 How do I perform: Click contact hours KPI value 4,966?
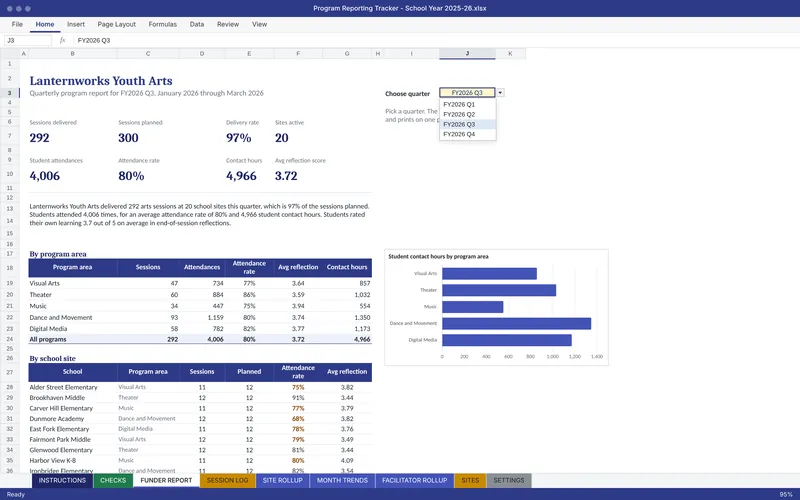(241, 176)
